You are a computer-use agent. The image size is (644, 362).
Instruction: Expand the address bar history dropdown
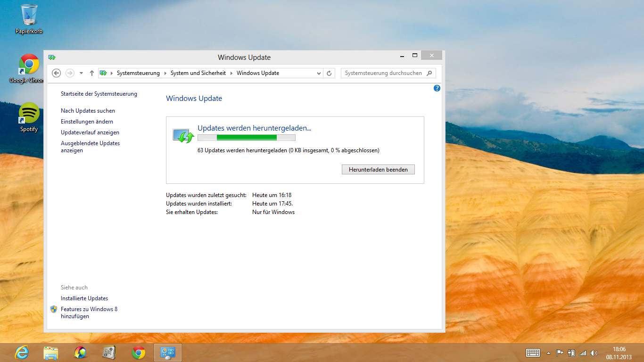point(319,73)
